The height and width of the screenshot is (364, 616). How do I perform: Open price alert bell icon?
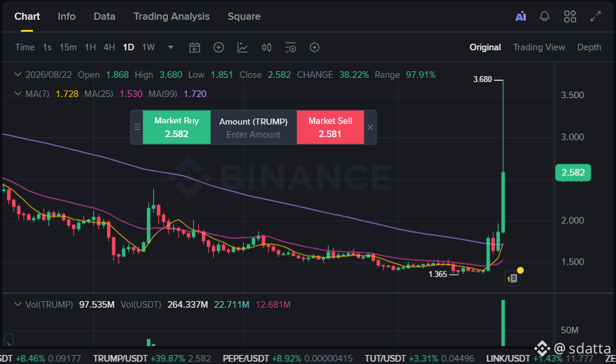[545, 17]
